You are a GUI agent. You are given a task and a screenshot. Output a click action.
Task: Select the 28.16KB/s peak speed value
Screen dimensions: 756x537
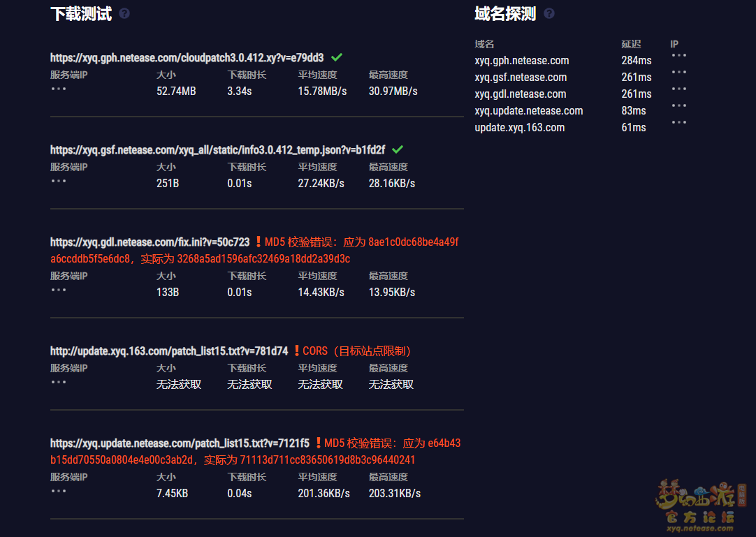pos(392,183)
